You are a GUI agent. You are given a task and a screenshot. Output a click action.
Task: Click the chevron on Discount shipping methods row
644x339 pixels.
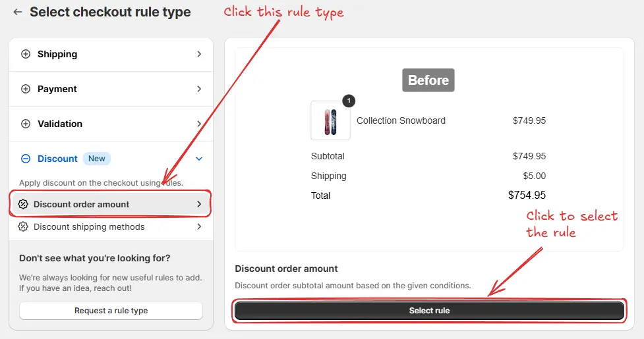tap(199, 226)
